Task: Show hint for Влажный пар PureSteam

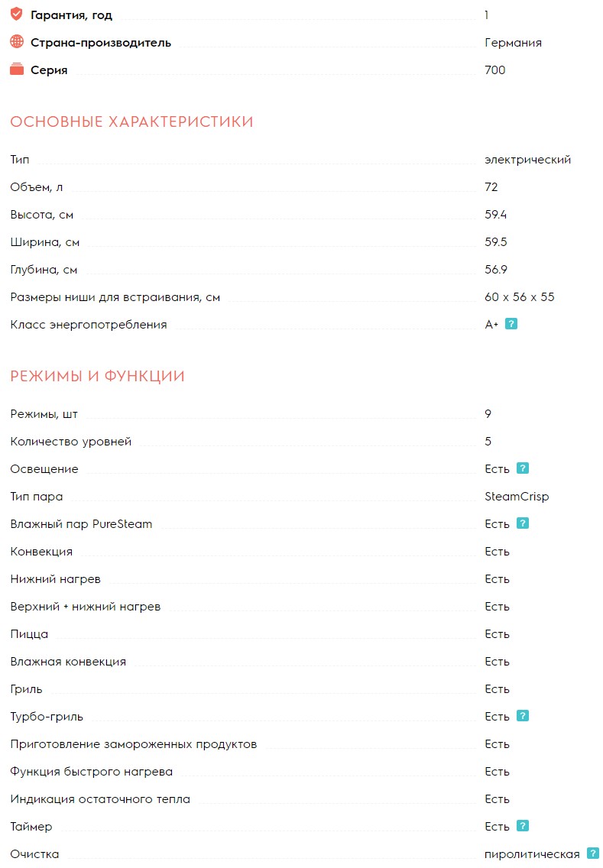Action: [523, 523]
